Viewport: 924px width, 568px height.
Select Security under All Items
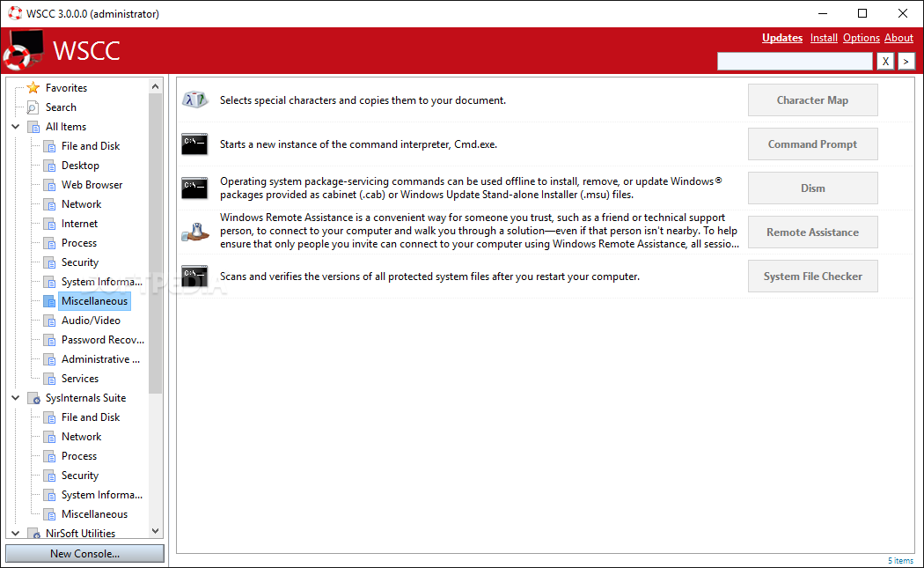tap(79, 262)
